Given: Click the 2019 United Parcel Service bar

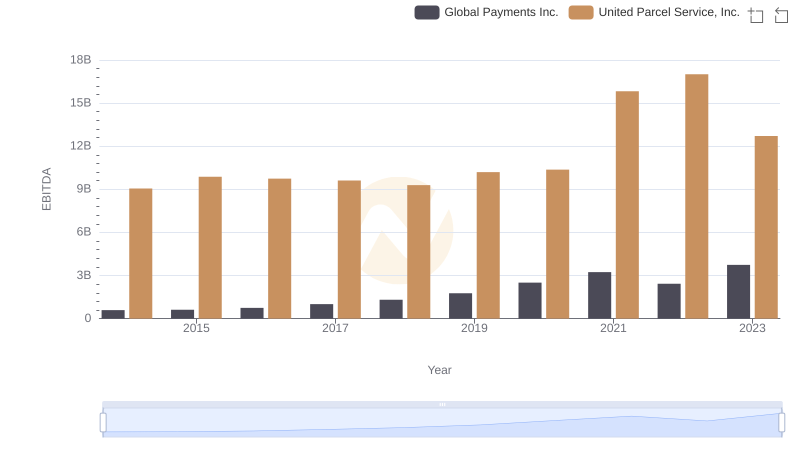Looking at the screenshot, I should (x=488, y=245).
